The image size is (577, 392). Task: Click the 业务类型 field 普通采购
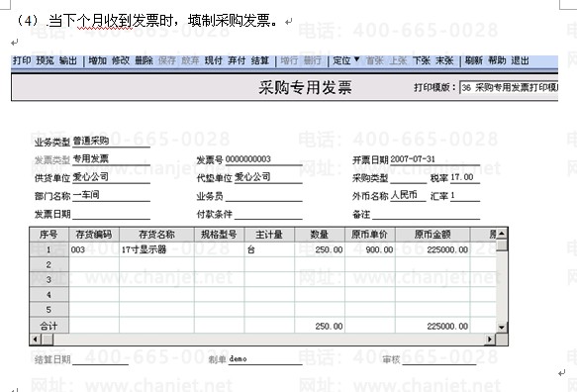point(112,141)
